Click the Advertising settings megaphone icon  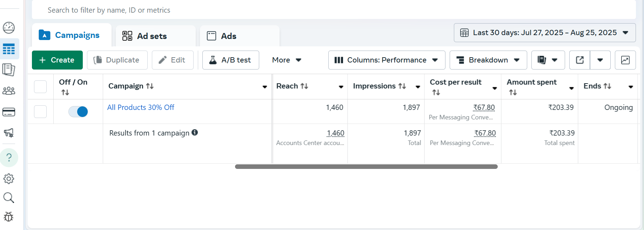9,133
